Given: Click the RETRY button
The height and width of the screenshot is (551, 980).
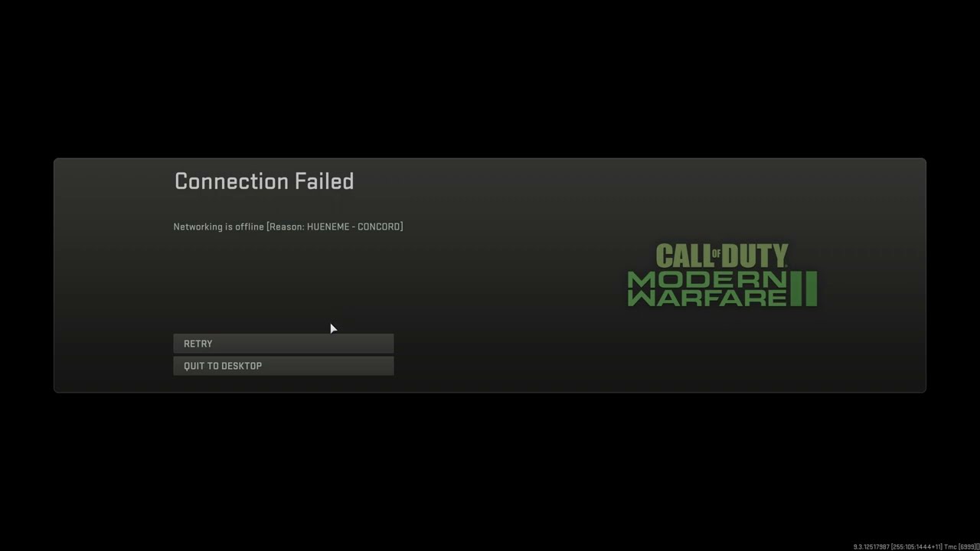Looking at the screenshot, I should point(283,344).
